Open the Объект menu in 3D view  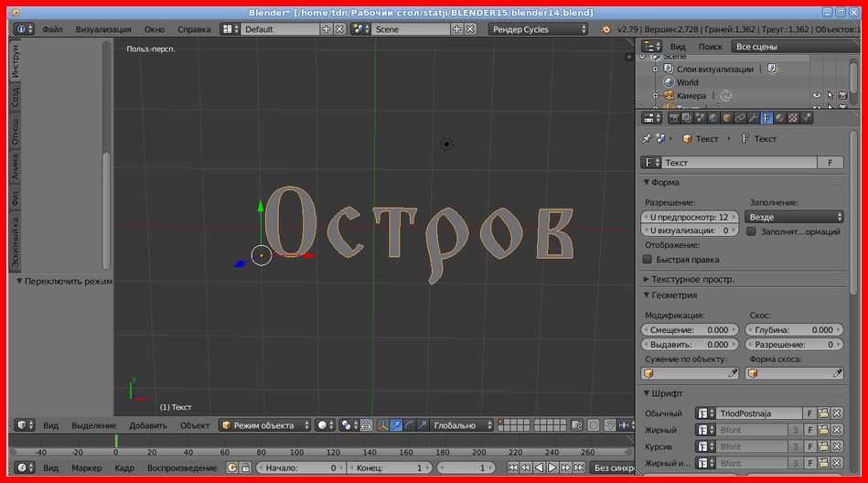(x=195, y=425)
